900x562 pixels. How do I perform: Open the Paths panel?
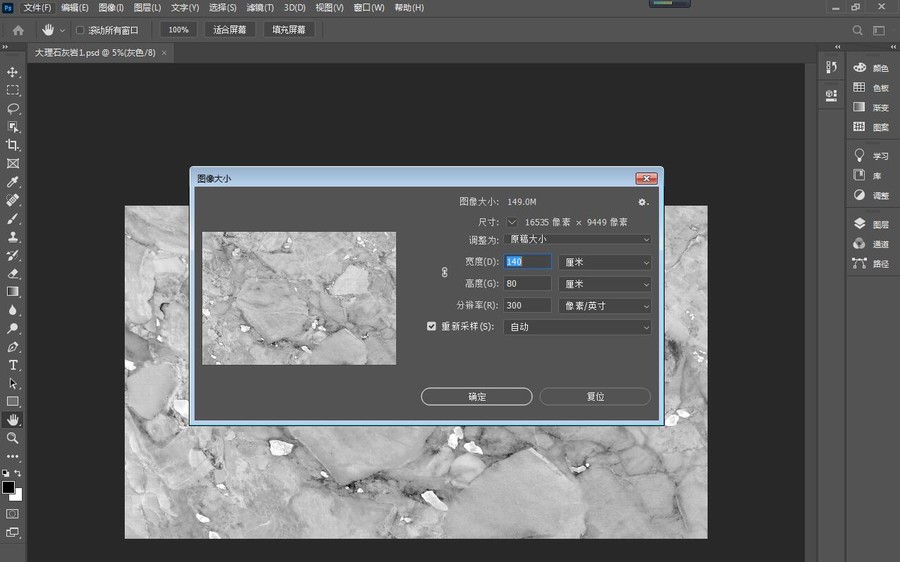click(x=871, y=263)
